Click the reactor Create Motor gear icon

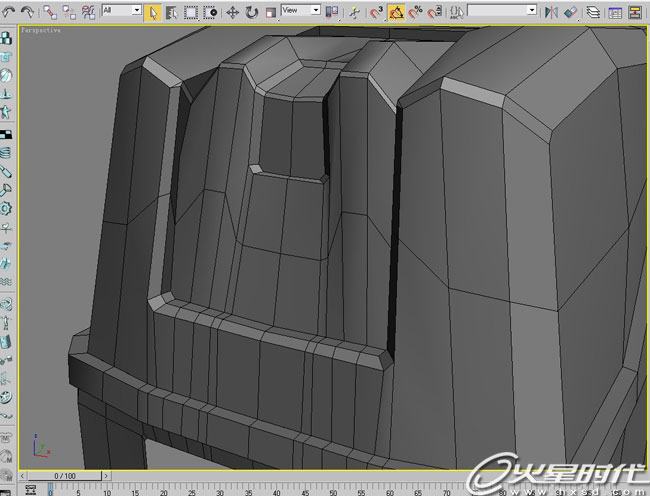[x=6, y=208]
